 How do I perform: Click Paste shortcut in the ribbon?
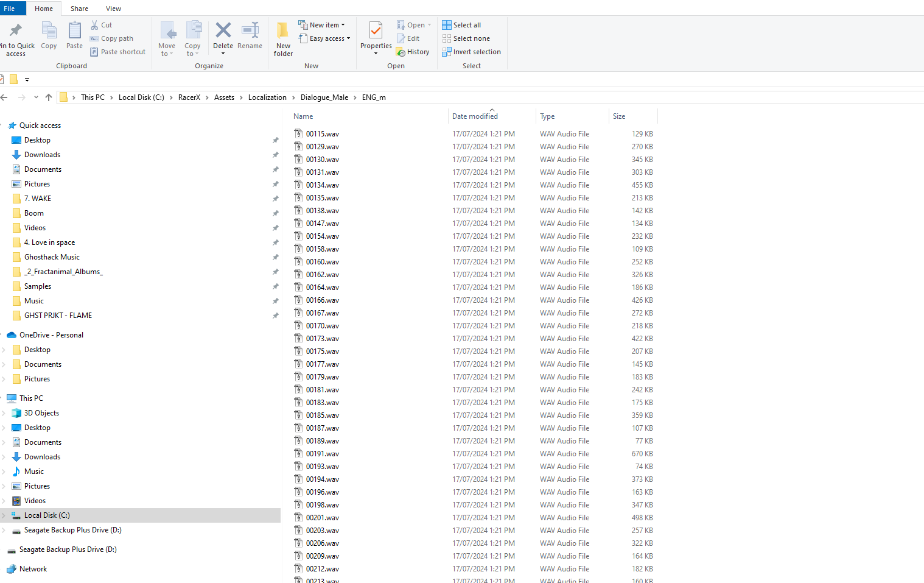(118, 52)
